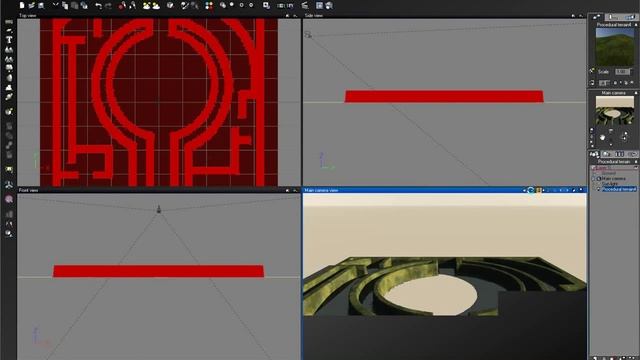Switch to the second object properties tab
Image resolution: width=640 pixels, height=360 pixels.
613,17
